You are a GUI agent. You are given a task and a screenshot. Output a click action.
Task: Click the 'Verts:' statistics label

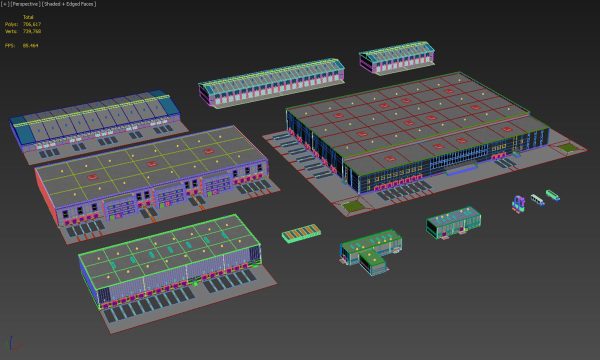coord(11,31)
